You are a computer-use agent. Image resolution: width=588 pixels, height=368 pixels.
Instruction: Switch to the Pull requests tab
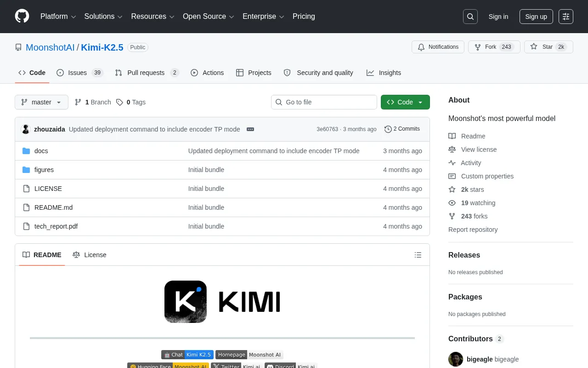[x=147, y=73]
